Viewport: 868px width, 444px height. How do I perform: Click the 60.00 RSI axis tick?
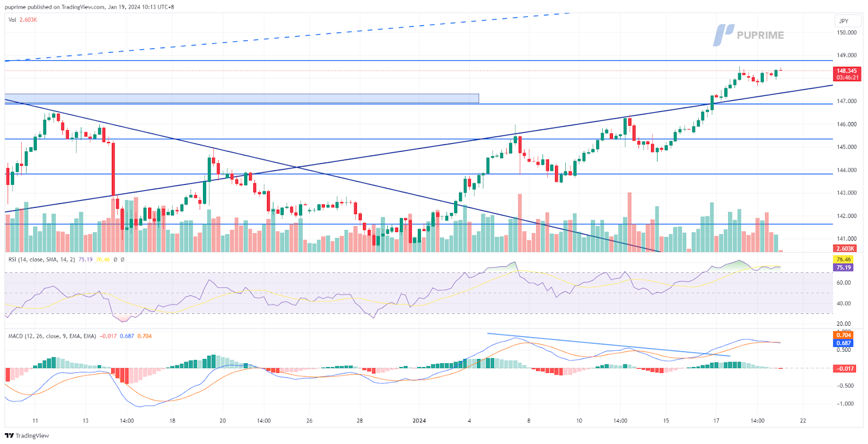844,282
